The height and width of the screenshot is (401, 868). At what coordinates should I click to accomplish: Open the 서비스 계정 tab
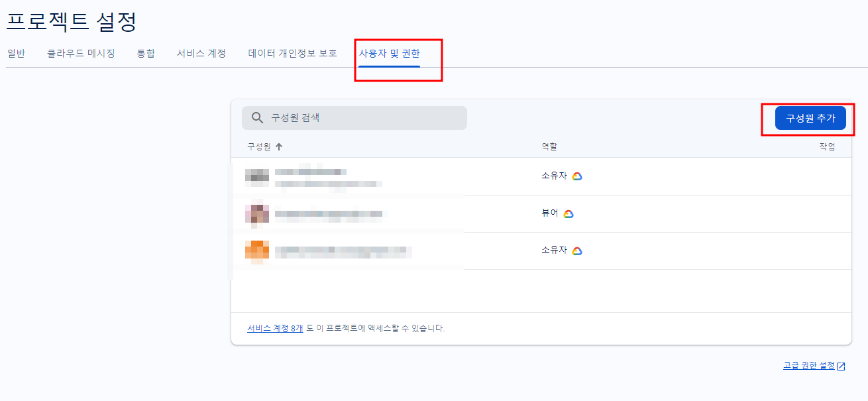(x=201, y=54)
